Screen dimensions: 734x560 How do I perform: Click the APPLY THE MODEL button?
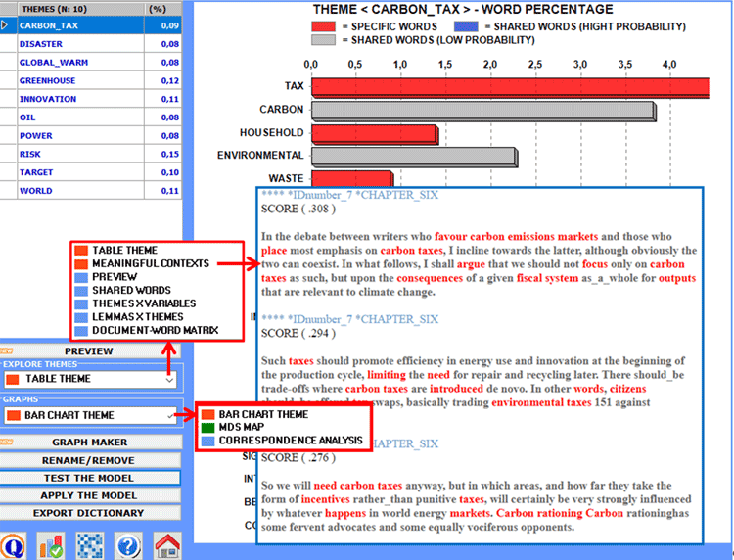pos(91,495)
